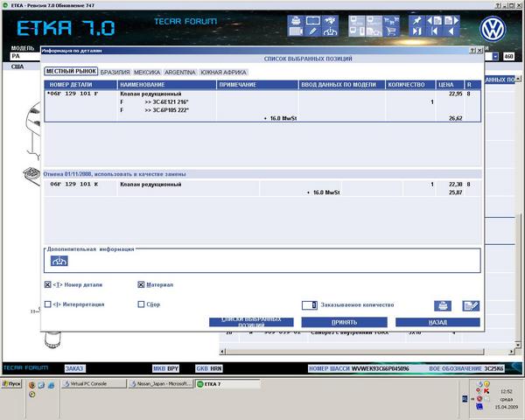Open Virtual PC Console taskbar item
Image resolution: width=525 pixels, height=420 pixels.
(94, 384)
